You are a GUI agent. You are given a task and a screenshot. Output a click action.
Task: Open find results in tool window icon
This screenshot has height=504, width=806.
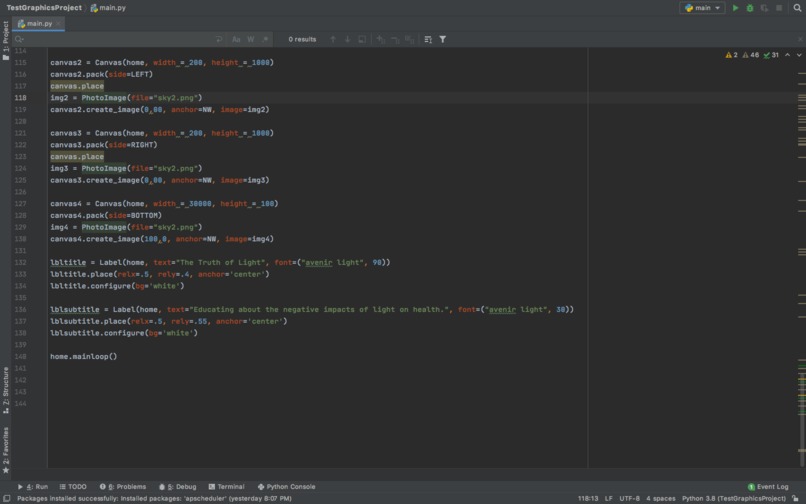tap(428, 39)
